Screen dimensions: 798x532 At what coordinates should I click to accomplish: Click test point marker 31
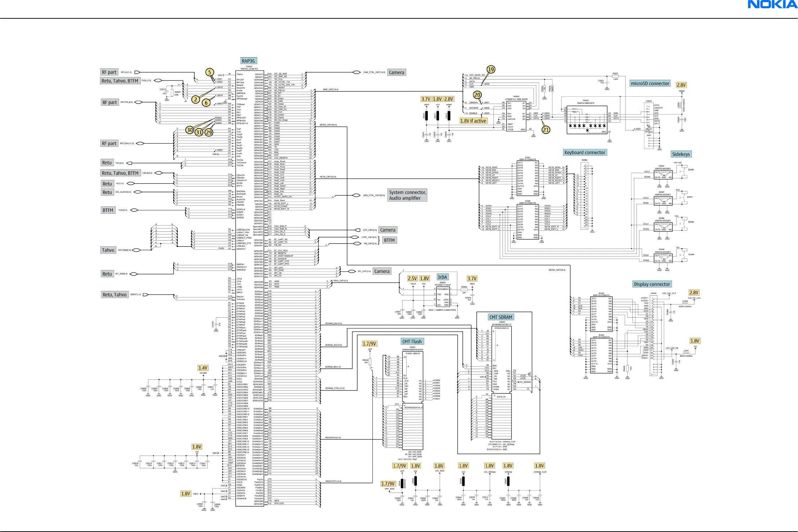[x=199, y=132]
